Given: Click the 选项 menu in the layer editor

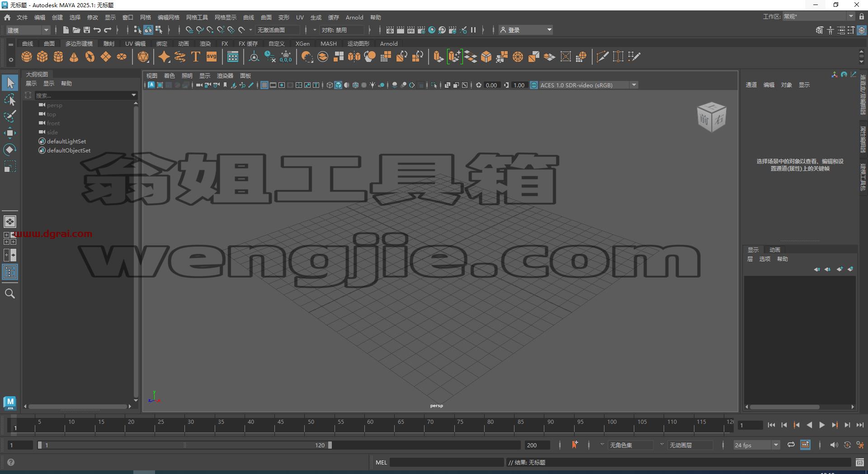Looking at the screenshot, I should 765,259.
